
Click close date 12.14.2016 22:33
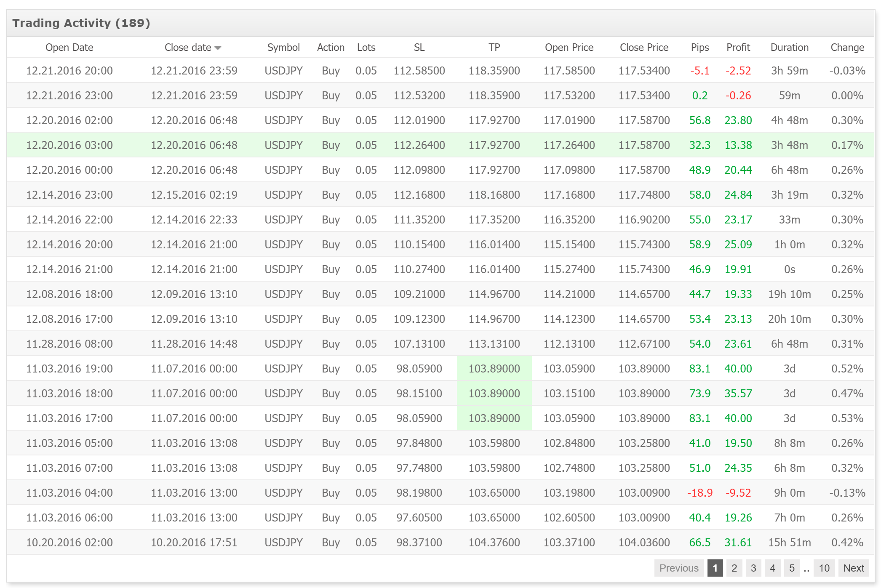coord(194,220)
